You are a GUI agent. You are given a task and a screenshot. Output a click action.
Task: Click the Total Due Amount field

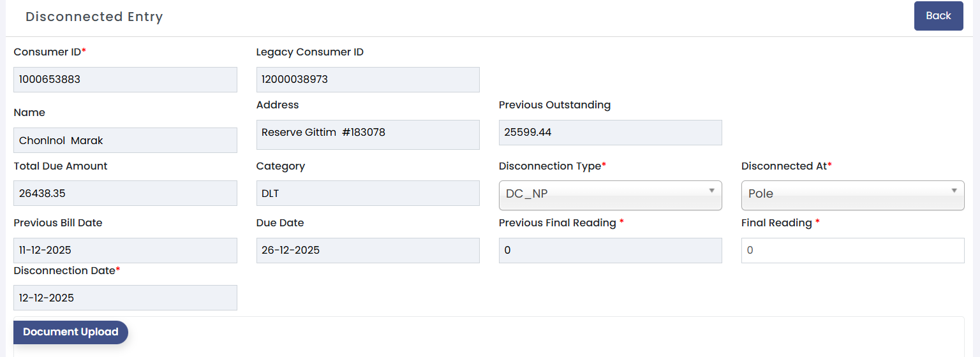point(125,193)
